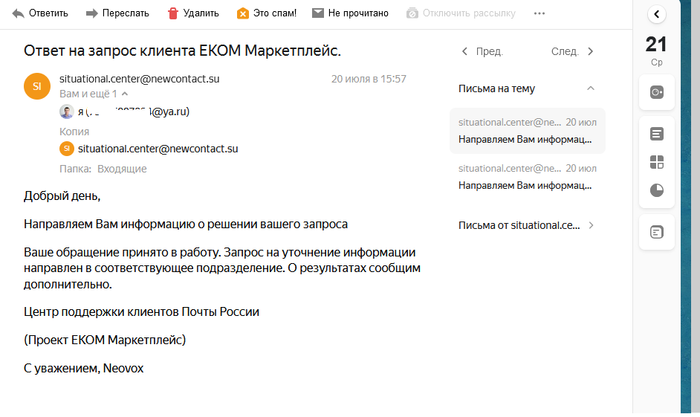The width and height of the screenshot is (700, 417).
Task: Collapse sidebar with the round chevron button
Action: point(656,14)
